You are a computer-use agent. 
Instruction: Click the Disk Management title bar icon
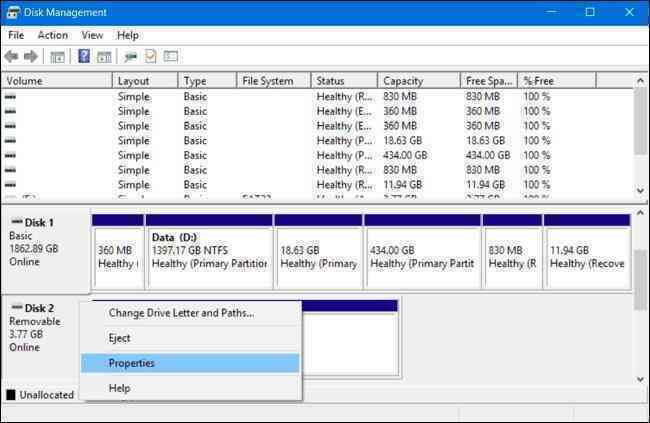point(13,12)
